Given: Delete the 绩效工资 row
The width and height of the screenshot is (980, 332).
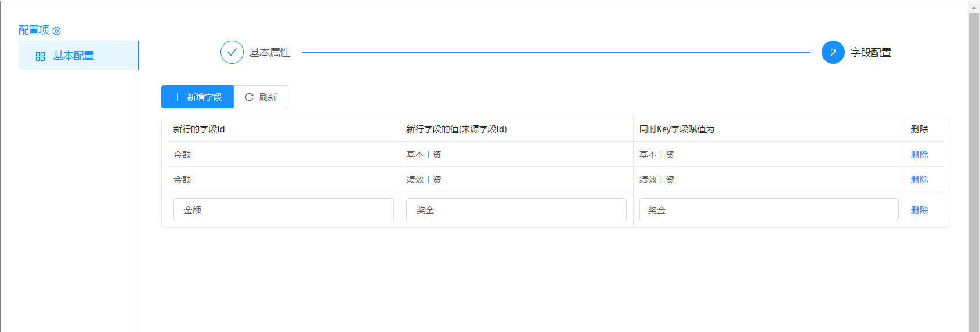Looking at the screenshot, I should pyautogui.click(x=919, y=179).
